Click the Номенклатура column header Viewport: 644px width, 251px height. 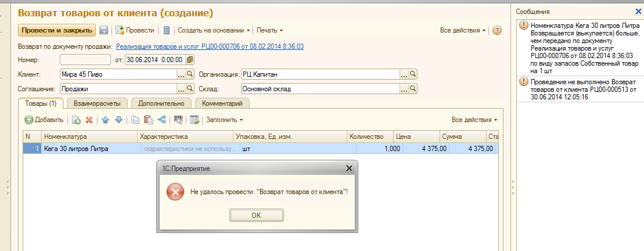click(89, 137)
